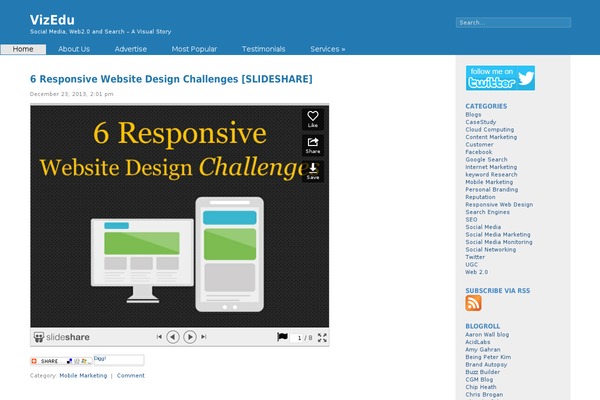
Task: Visit the CGM Blog link
Action: tap(479, 379)
